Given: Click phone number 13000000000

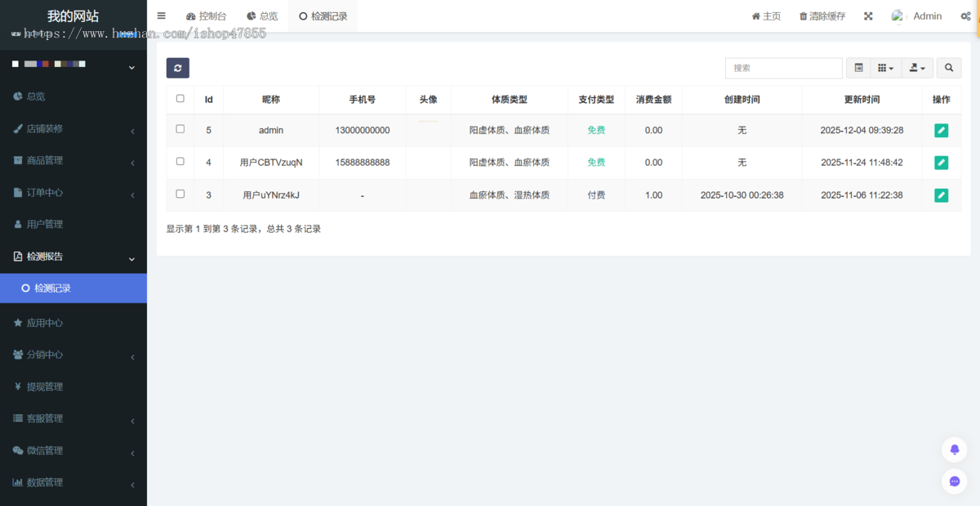Looking at the screenshot, I should 363,130.
